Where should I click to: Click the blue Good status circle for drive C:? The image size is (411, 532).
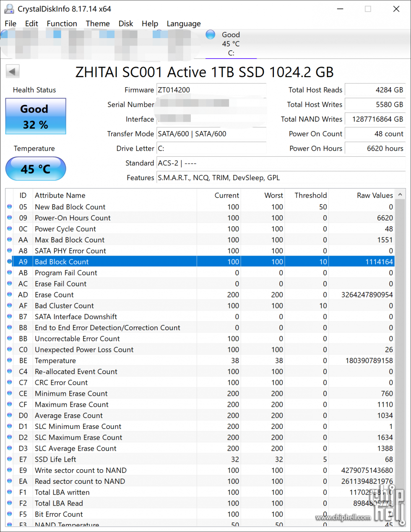pyautogui.click(x=211, y=35)
